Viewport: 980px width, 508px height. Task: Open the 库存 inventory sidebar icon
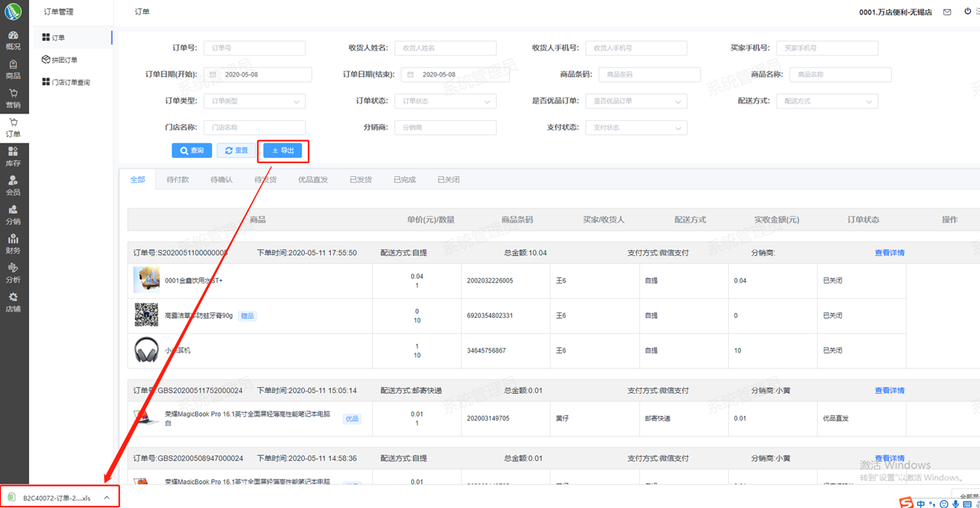13,156
